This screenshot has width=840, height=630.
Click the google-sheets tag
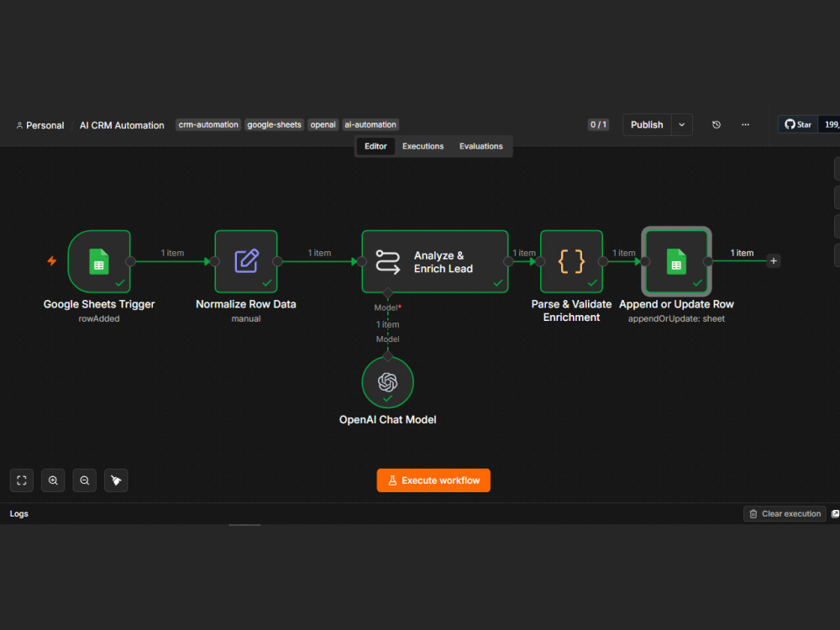tap(275, 125)
